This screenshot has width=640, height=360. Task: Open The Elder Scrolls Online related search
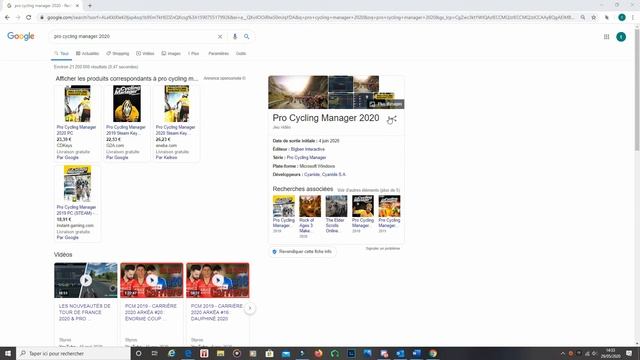click(336, 215)
